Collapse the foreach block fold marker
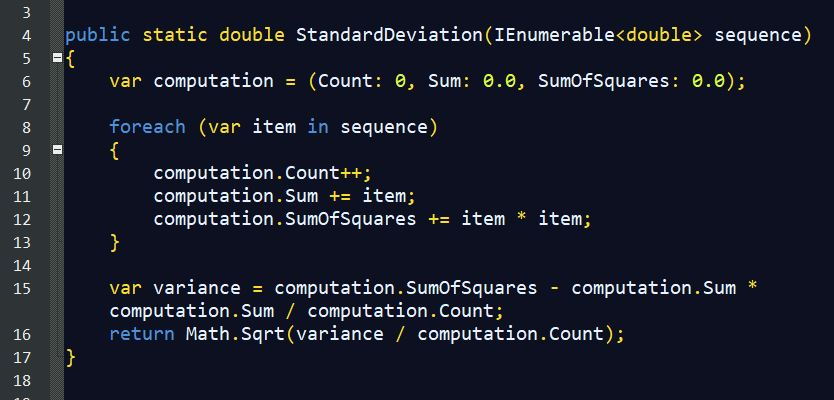This screenshot has width=834, height=400. pos(57,150)
